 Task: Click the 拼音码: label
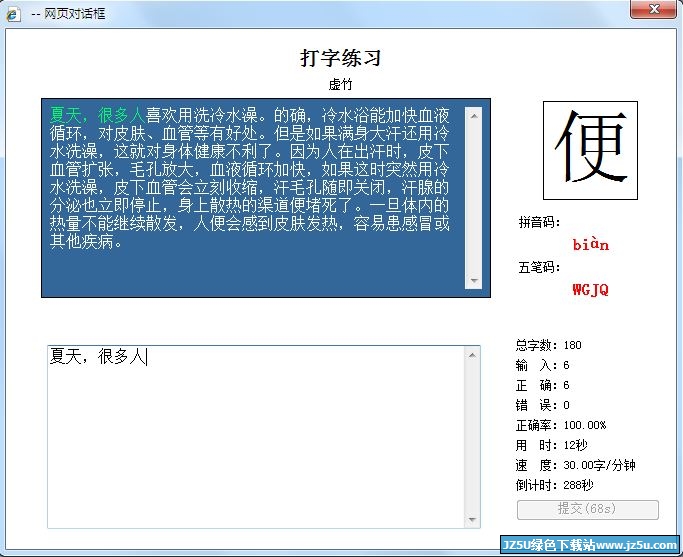(x=539, y=222)
